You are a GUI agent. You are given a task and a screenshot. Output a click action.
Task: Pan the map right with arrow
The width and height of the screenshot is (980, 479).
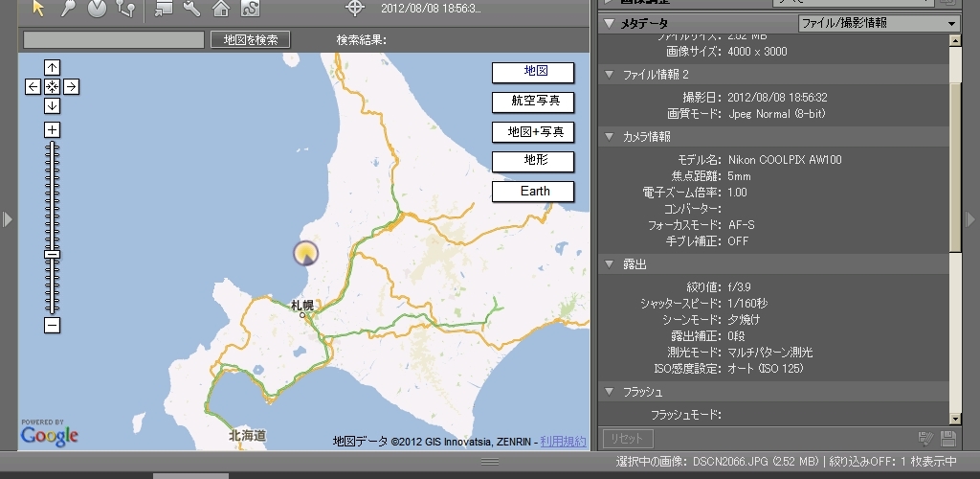(72, 86)
